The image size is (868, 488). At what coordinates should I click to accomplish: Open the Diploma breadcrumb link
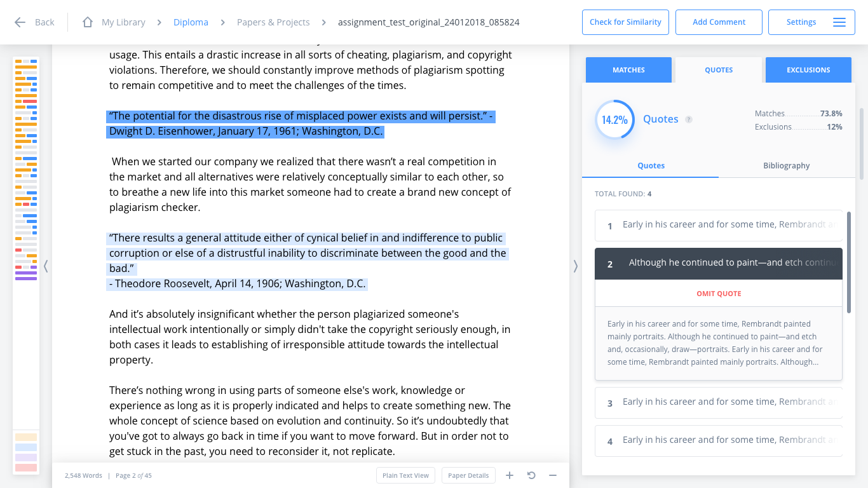click(x=191, y=22)
